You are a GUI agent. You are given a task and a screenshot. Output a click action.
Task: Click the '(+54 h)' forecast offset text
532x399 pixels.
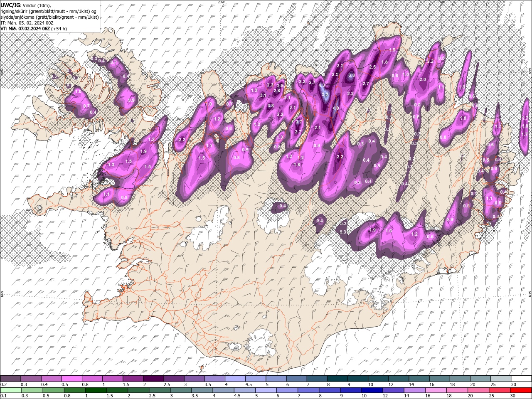tap(59, 29)
